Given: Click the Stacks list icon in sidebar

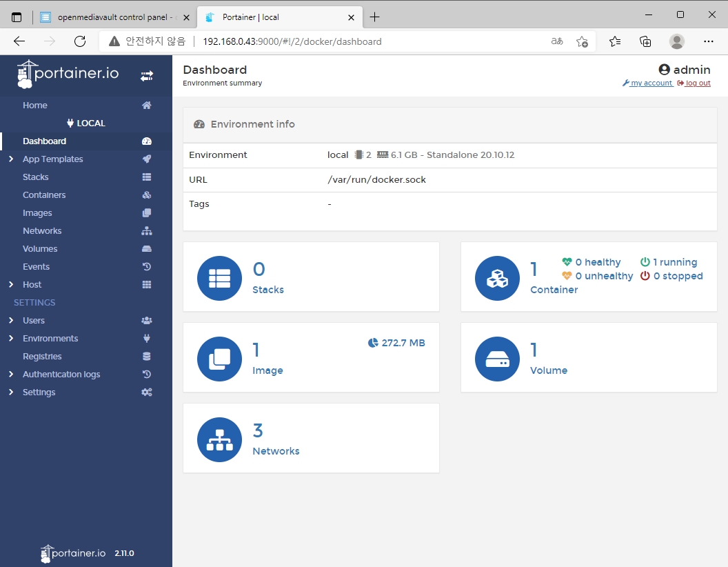Looking at the screenshot, I should pos(147,177).
